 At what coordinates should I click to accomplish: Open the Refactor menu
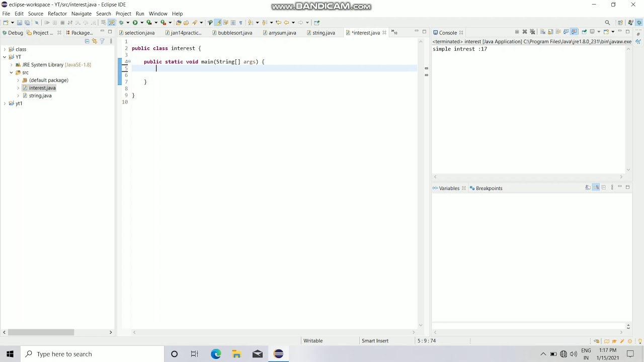pos(57,14)
